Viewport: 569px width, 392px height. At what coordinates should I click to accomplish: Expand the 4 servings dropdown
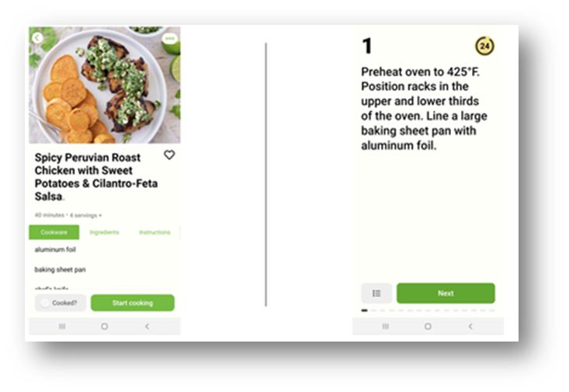pyautogui.click(x=85, y=215)
